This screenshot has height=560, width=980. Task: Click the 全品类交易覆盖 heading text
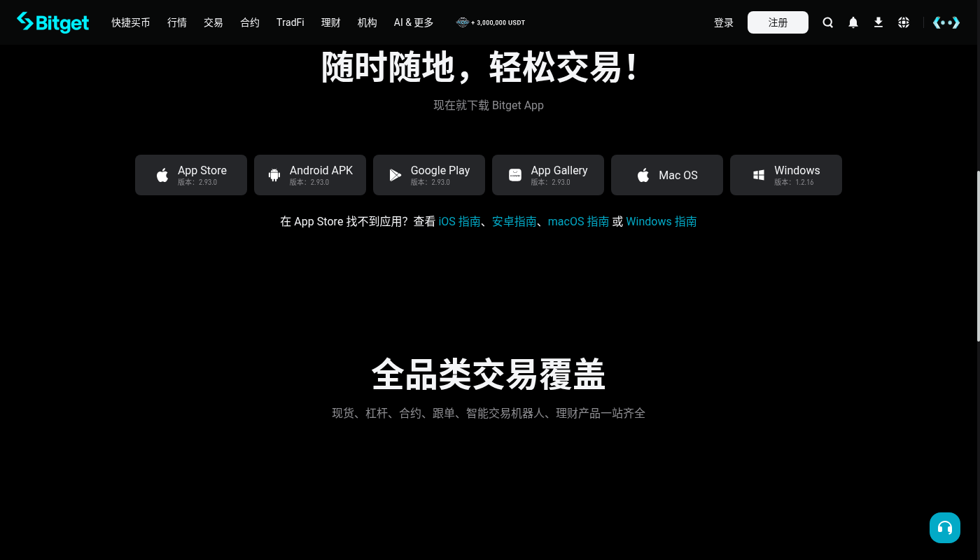489,374
